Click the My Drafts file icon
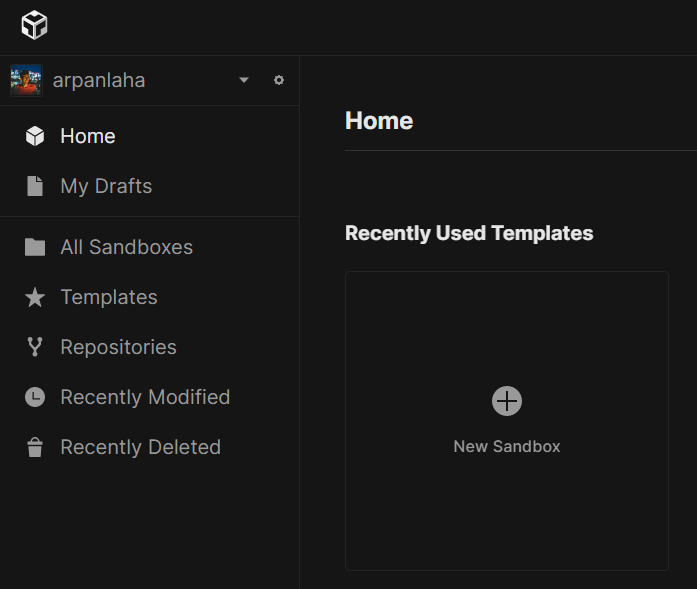The width and height of the screenshot is (697, 589). click(x=35, y=186)
